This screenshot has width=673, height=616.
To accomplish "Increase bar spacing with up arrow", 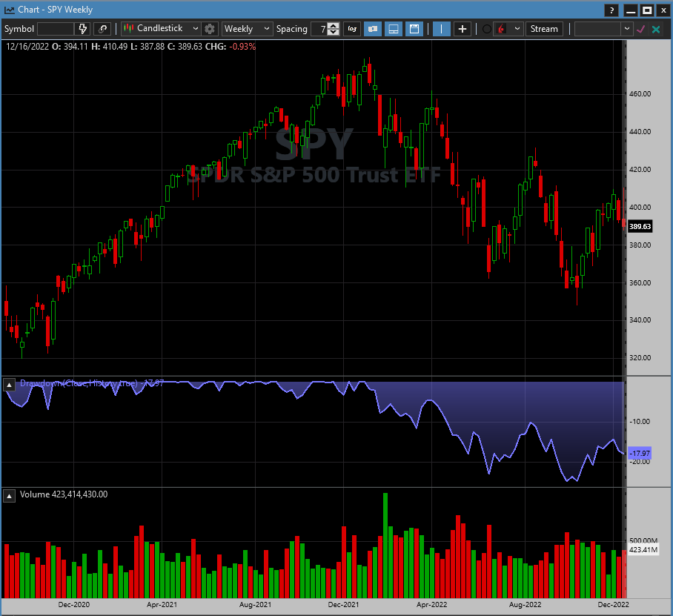I will 333,25.
